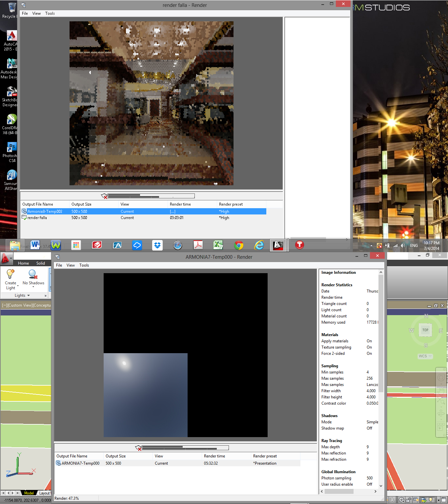Launch Microsoft Excel from the taskbar
The height and width of the screenshot is (504, 448).
(218, 245)
